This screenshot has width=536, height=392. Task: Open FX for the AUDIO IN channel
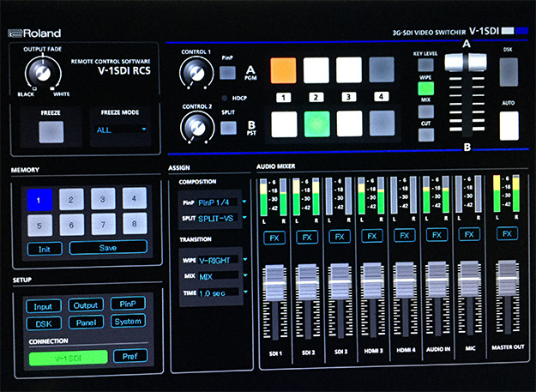coord(437,235)
